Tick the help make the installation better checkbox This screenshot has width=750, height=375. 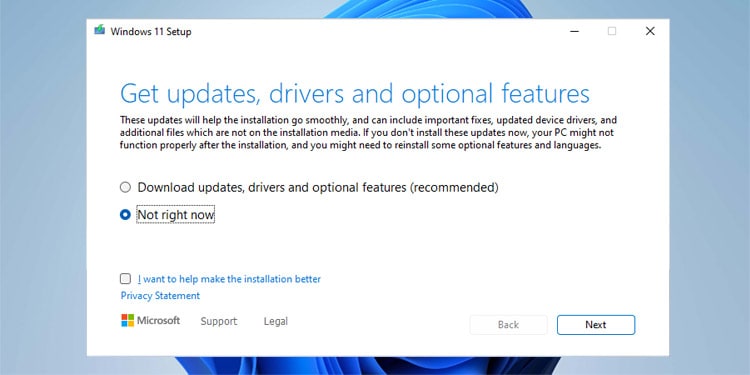pyautogui.click(x=125, y=278)
